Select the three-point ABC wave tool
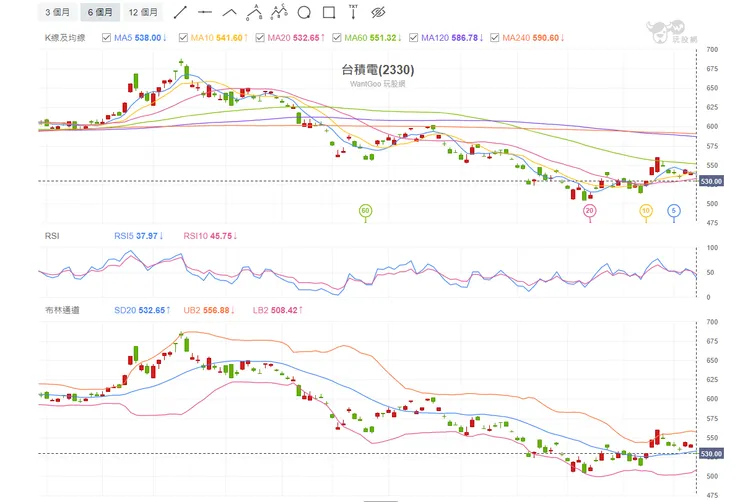Viewport: 740px width, 502px height. tap(254, 12)
